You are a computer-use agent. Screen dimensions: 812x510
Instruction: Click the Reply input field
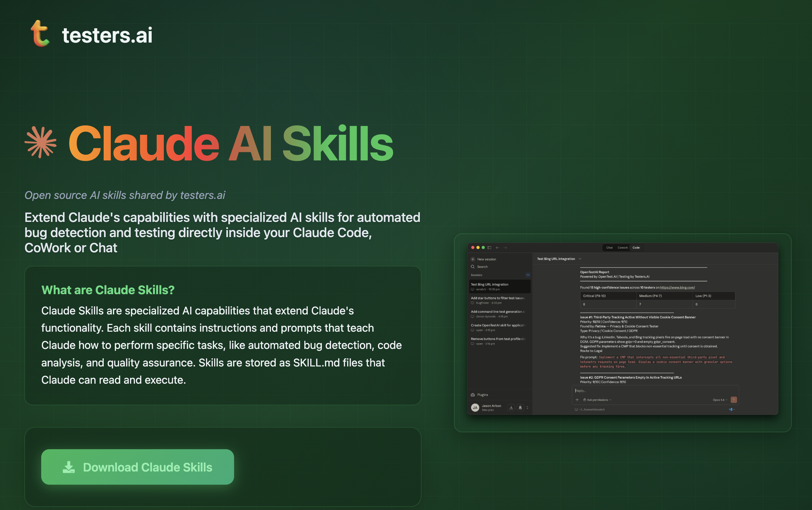(x=655, y=390)
